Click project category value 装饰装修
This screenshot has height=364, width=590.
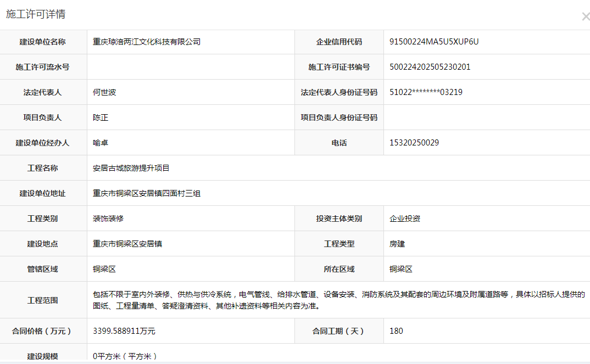(x=108, y=219)
